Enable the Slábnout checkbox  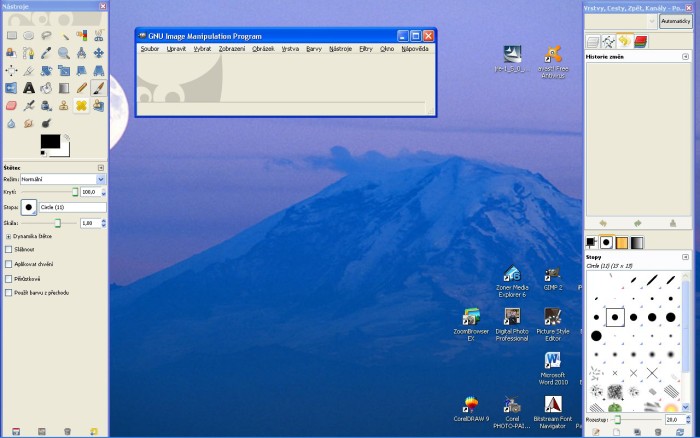click(8, 250)
